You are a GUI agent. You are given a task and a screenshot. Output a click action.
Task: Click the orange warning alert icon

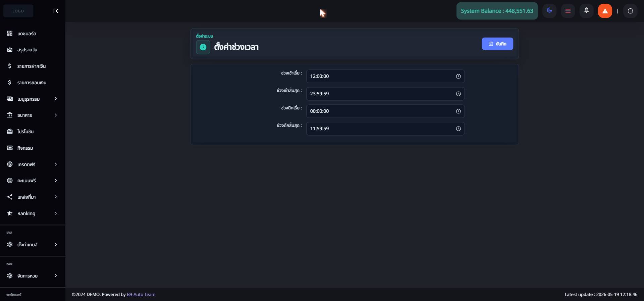pos(605,11)
